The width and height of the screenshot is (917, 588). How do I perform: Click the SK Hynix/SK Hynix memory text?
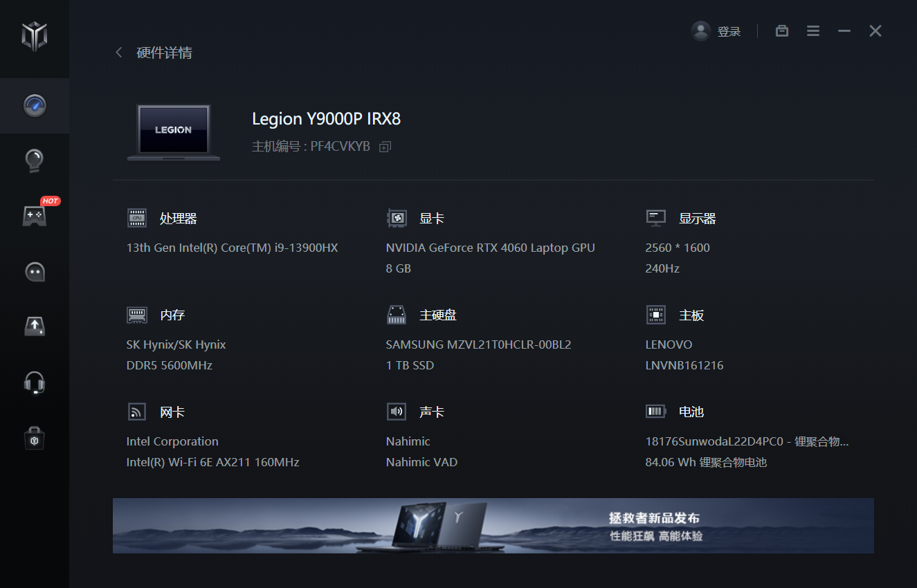pyautogui.click(x=176, y=344)
